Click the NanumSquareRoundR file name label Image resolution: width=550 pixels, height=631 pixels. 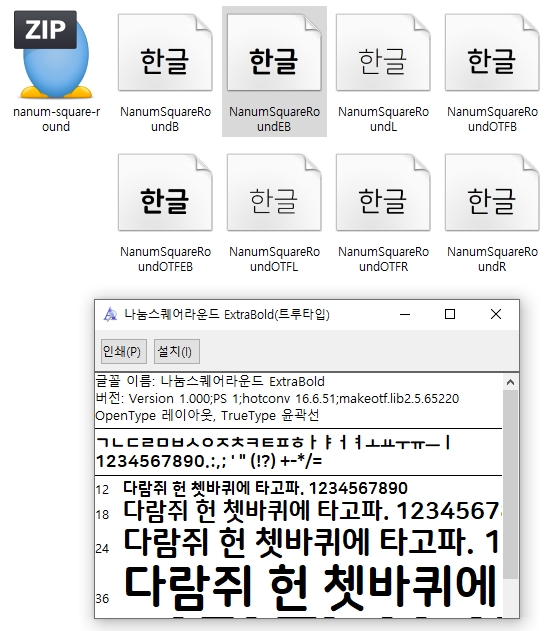(492, 259)
